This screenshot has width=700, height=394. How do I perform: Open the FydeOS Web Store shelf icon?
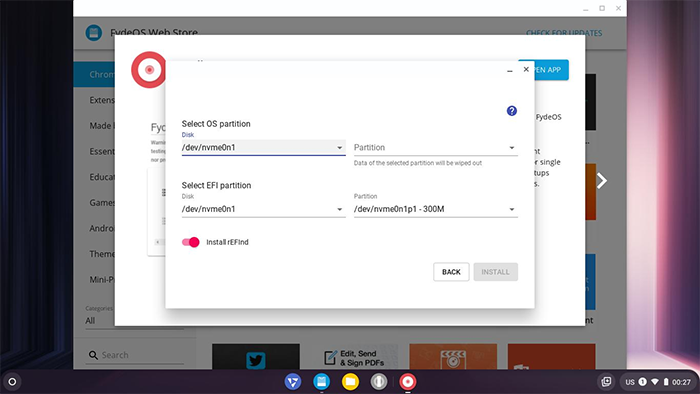tap(321, 382)
